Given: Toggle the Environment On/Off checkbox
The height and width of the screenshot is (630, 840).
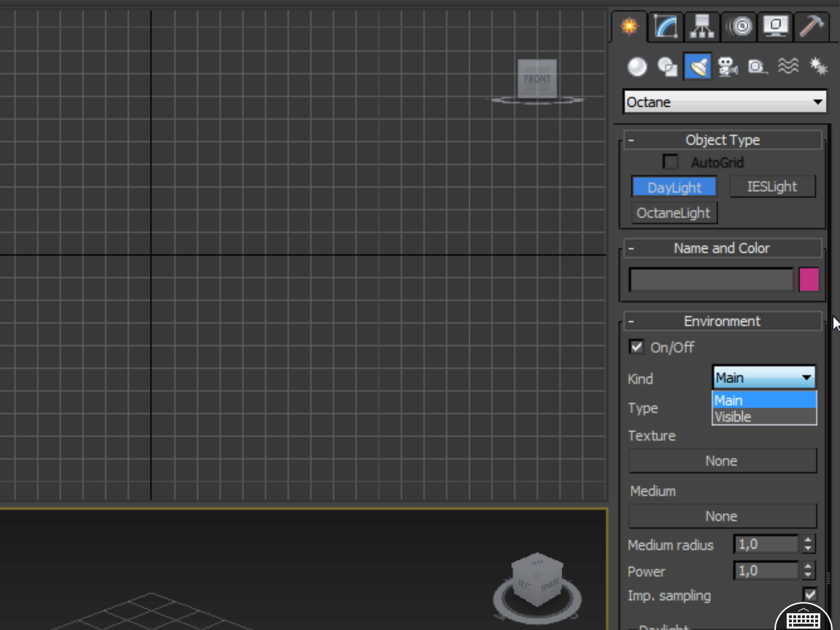Looking at the screenshot, I should tap(637, 347).
